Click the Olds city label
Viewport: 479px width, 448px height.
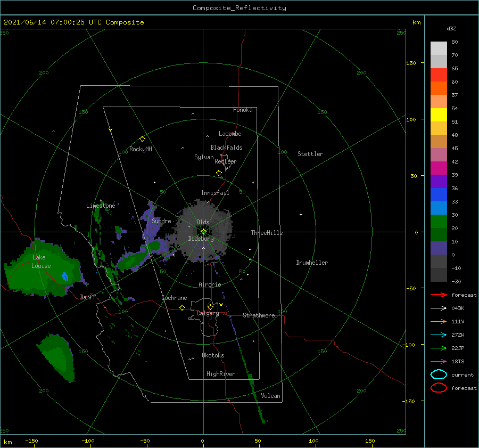click(203, 222)
